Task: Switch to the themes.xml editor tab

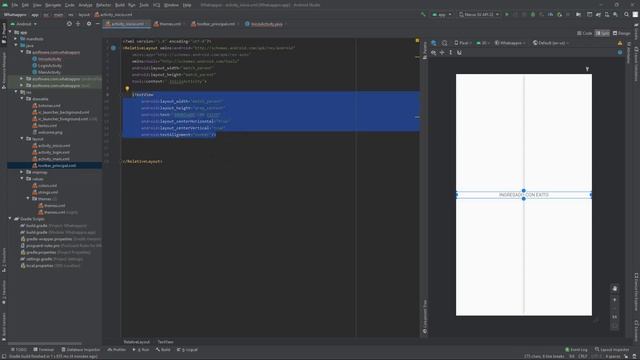Action: point(168,24)
